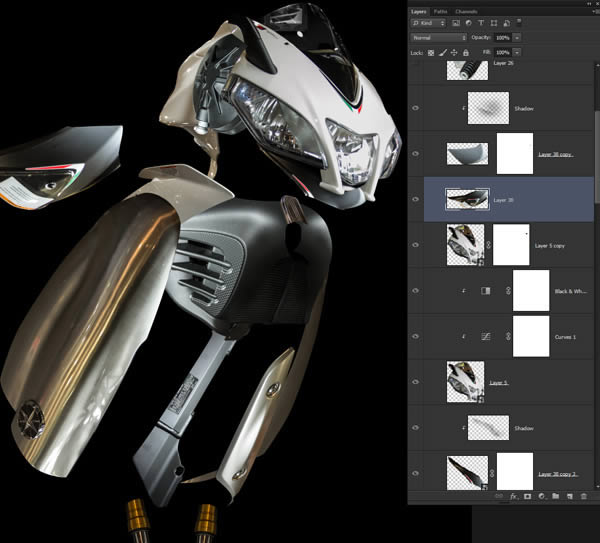Select the Layer 5 thumbnail

tap(465, 382)
